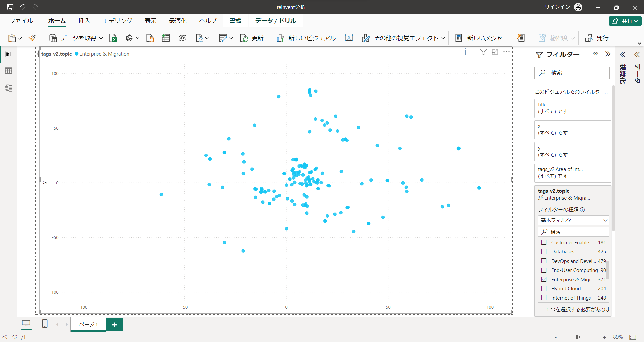Click the 共有 share button

tap(625, 21)
